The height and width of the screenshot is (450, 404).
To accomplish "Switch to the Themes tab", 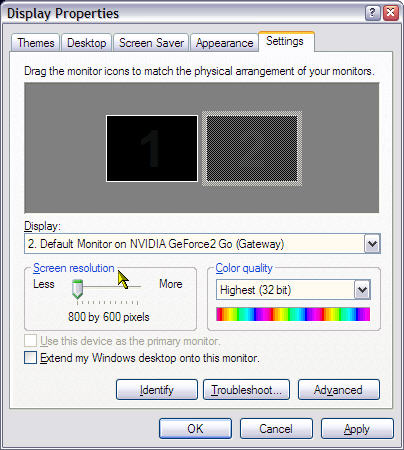I will [36, 43].
